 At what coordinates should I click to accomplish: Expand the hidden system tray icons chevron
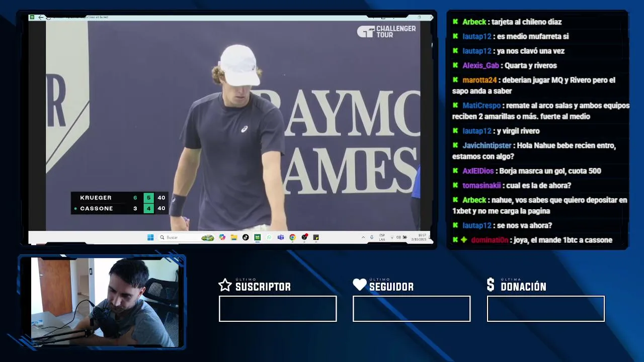pyautogui.click(x=363, y=237)
